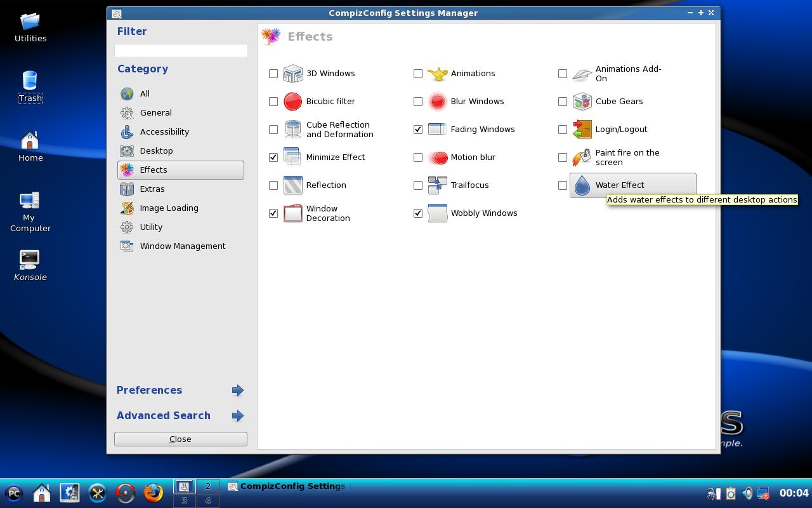Click the Window Decoration plugin icon
Viewport: 812px width, 508px height.
292,213
